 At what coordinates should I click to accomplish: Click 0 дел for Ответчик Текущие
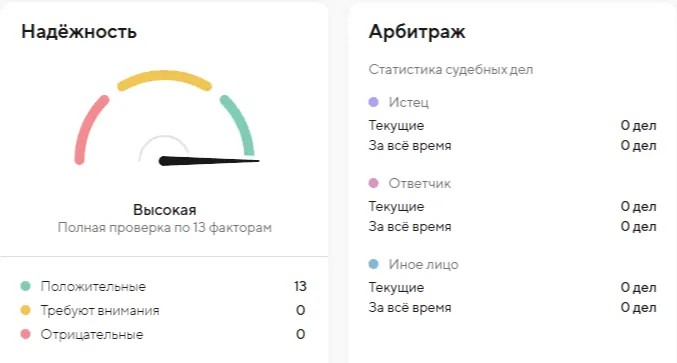(639, 207)
